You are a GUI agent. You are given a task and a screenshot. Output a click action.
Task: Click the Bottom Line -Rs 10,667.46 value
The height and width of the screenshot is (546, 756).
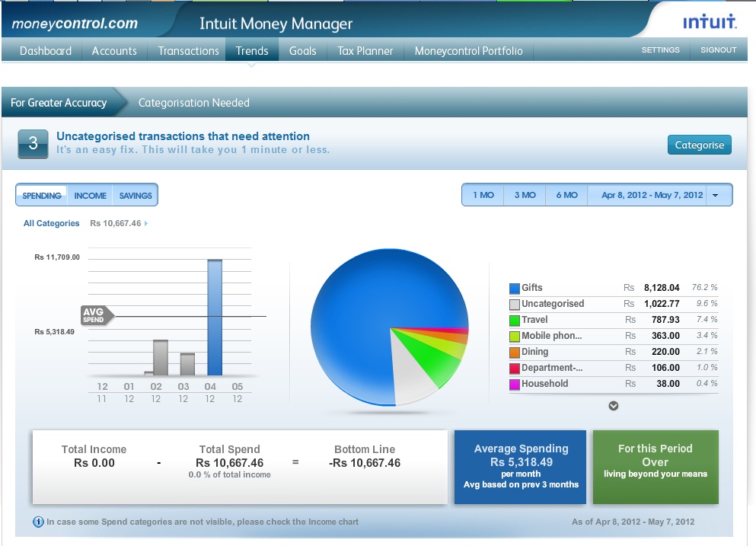point(365,463)
